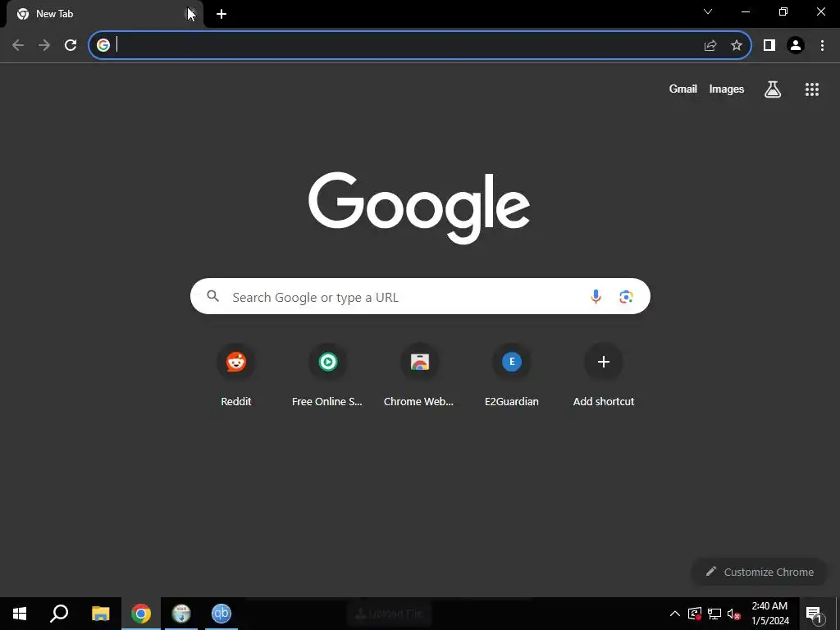
Task: Click the muted volume tray icon
Action: 734,614
